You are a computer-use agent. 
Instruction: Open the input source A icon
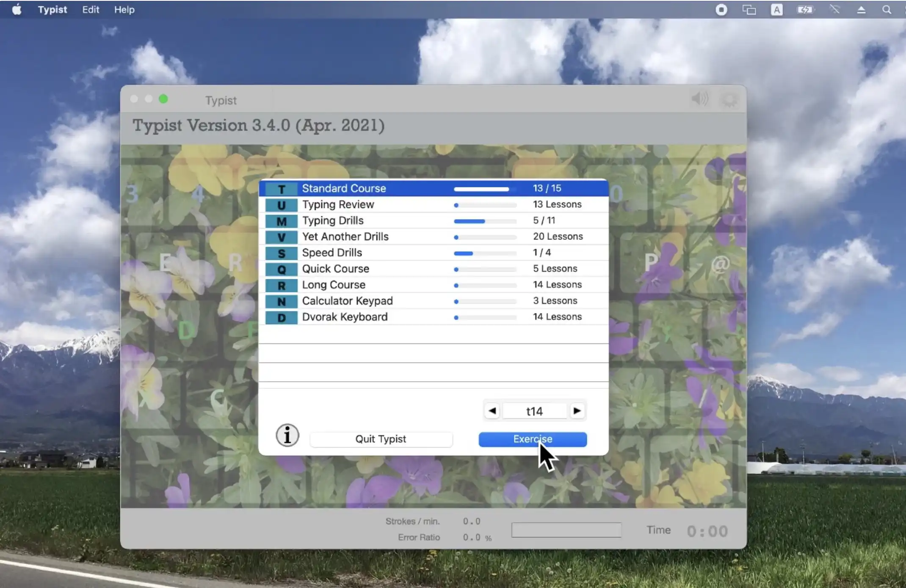[x=776, y=9]
